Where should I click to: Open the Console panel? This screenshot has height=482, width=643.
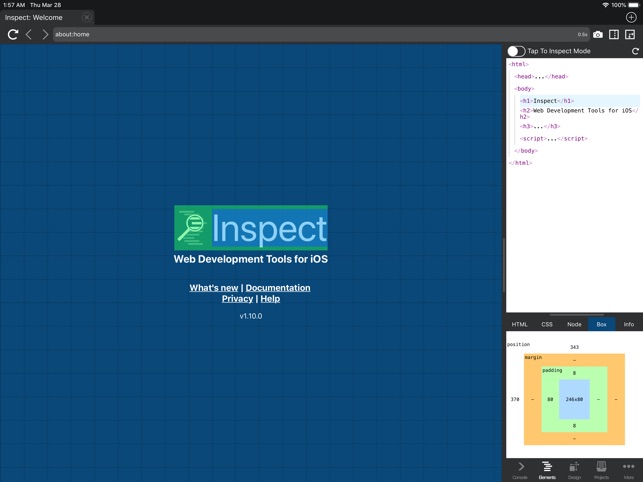click(x=520, y=469)
